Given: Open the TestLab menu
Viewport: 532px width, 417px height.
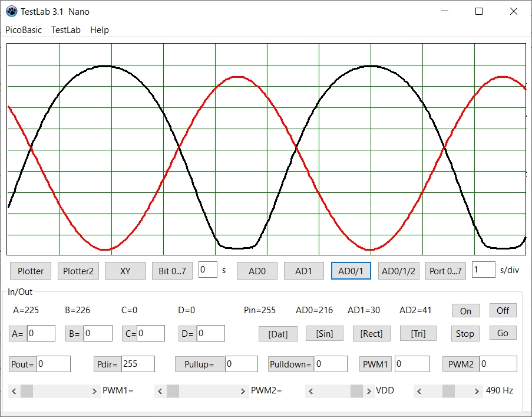Looking at the screenshot, I should [x=66, y=30].
